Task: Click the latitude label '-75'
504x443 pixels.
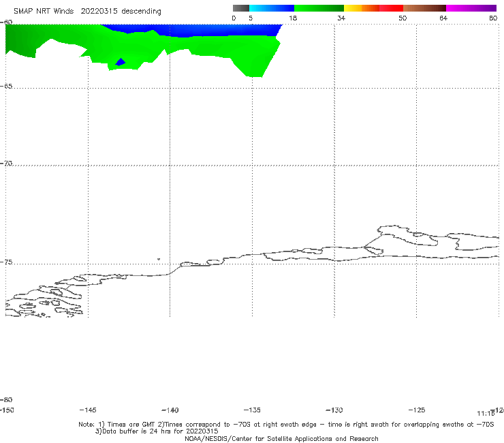Action: (6, 262)
